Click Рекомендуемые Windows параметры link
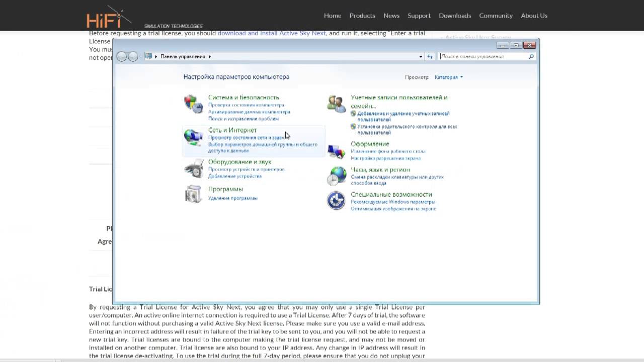 pyautogui.click(x=393, y=202)
